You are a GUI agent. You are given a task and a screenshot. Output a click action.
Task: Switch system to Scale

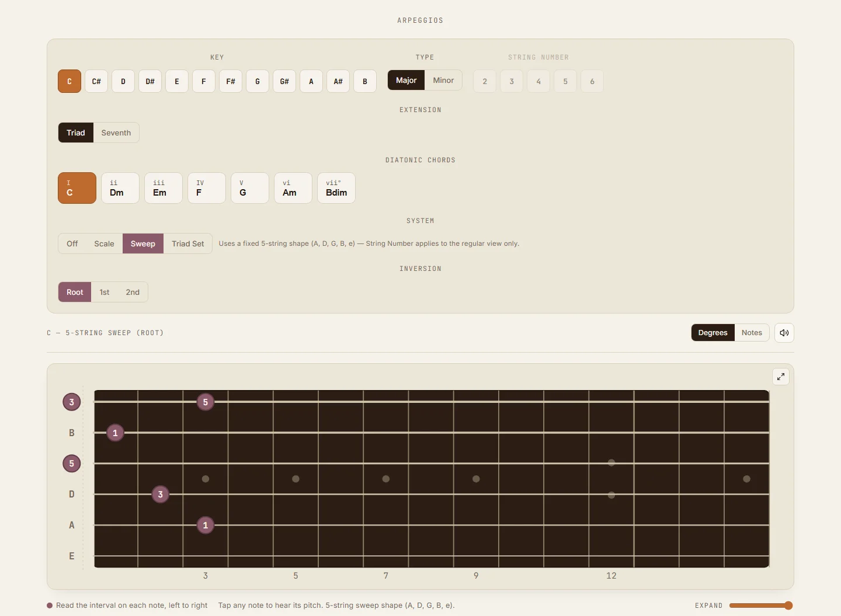(x=104, y=243)
